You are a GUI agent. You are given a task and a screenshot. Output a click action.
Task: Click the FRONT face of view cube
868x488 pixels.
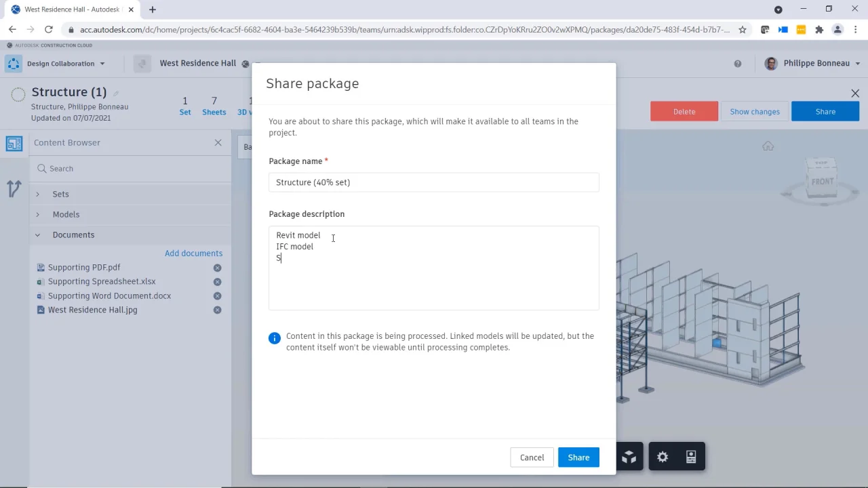pos(822,182)
